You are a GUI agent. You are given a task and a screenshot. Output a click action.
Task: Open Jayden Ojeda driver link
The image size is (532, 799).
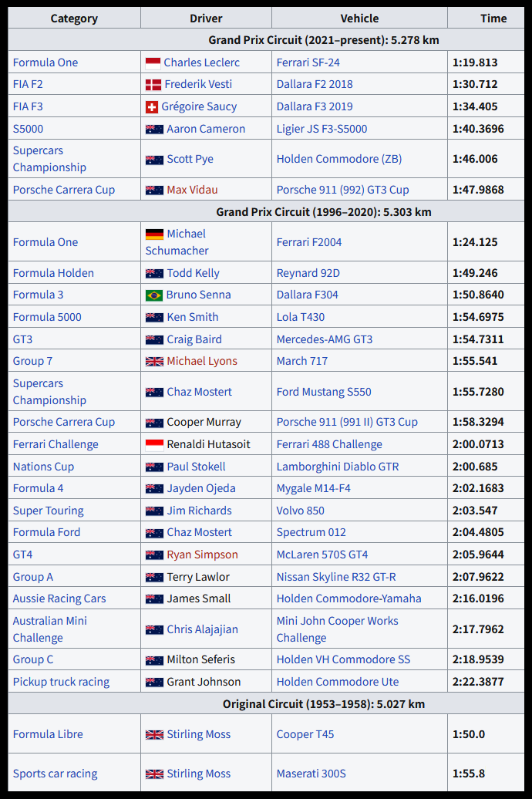[201, 489]
